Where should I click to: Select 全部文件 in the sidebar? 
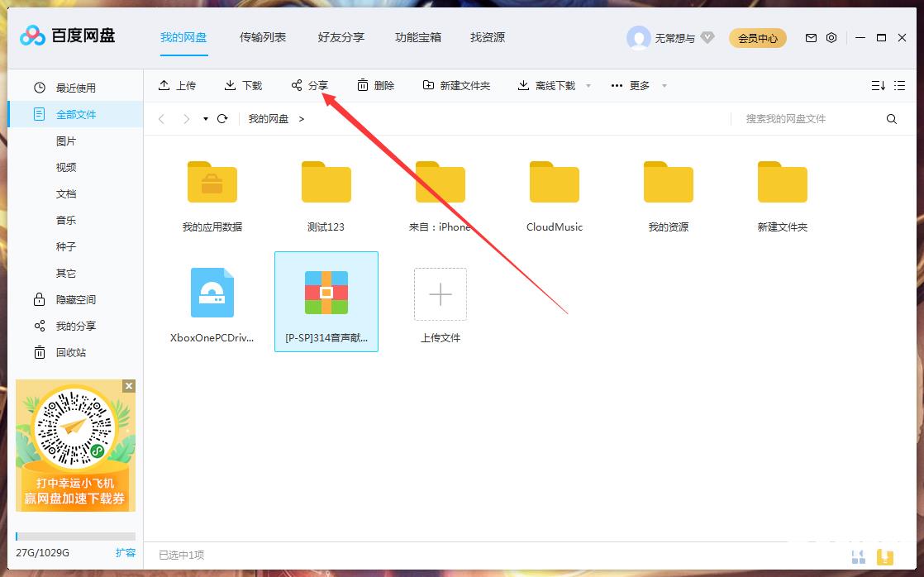point(75,114)
